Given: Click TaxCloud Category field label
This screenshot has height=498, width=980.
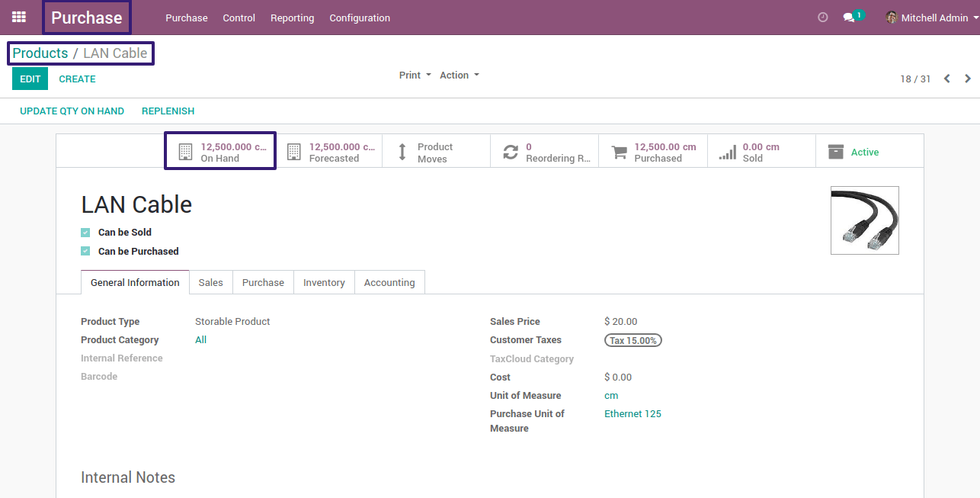Looking at the screenshot, I should (x=532, y=359).
